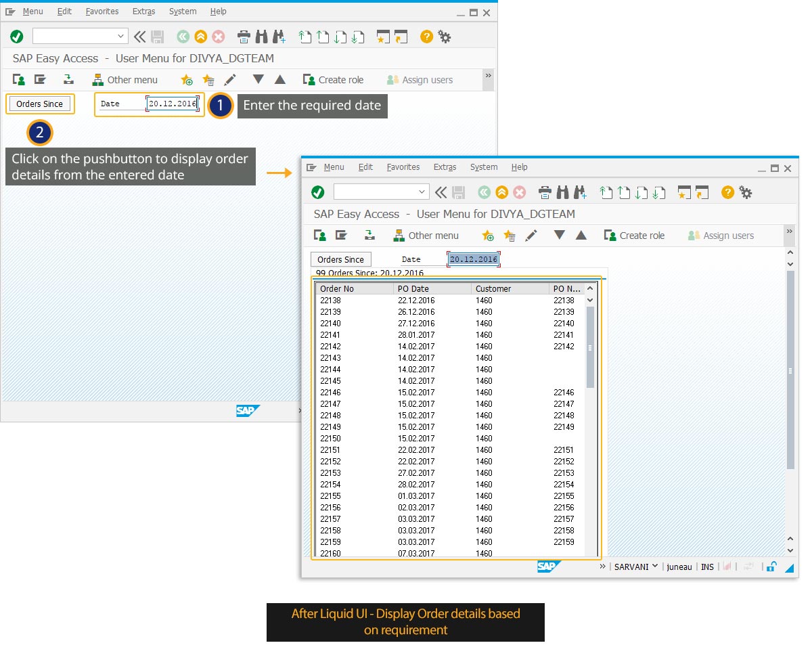This screenshot has width=812, height=662.
Task: Collapse command field arrows in back window
Action: click(x=139, y=37)
